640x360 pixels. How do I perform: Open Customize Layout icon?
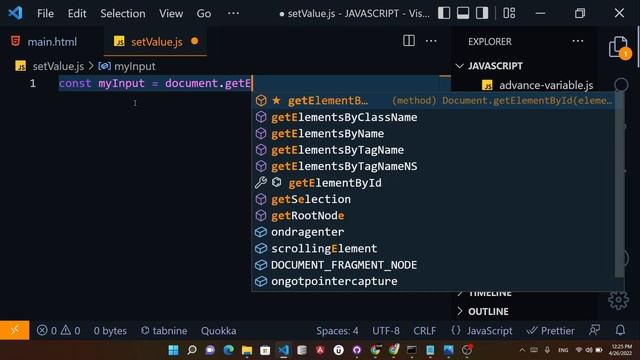(x=509, y=13)
